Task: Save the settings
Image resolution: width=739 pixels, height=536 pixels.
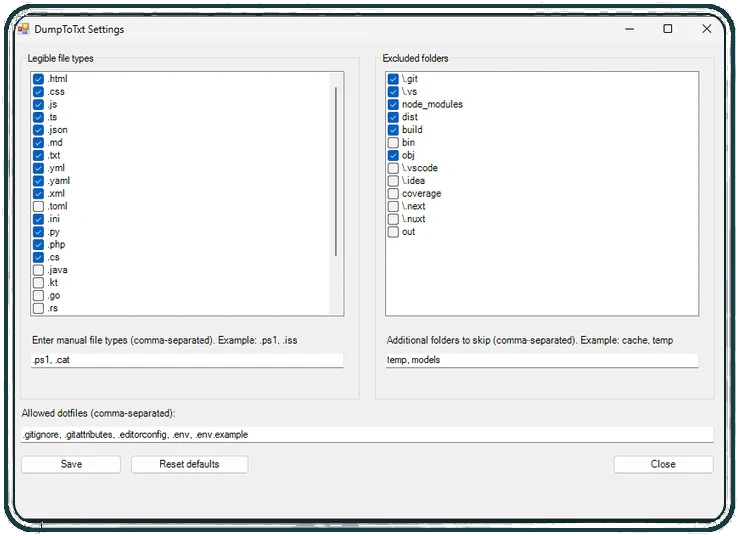Action: (x=71, y=464)
